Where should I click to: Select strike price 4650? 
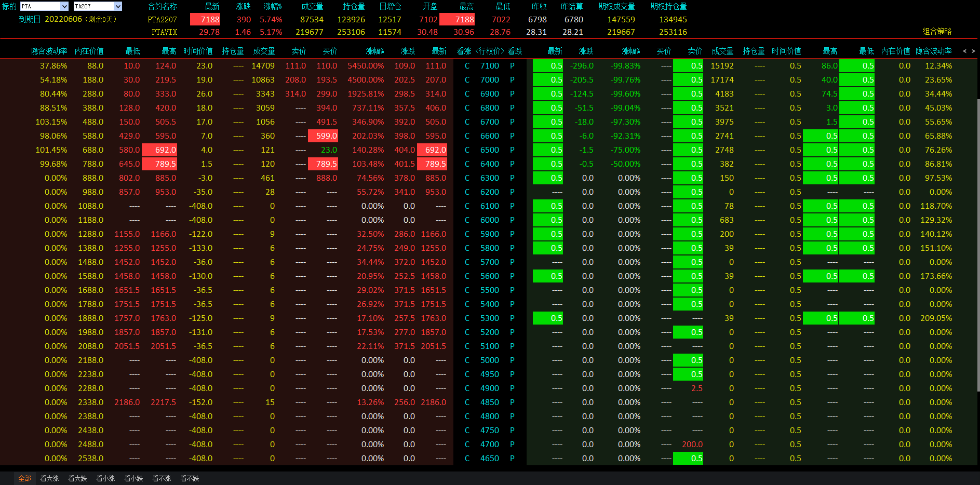point(489,459)
